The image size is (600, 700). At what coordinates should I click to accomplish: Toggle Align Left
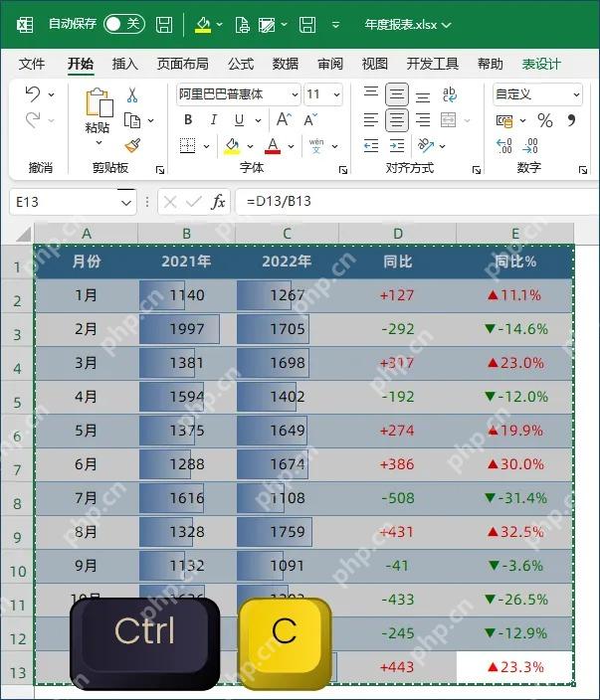point(371,119)
